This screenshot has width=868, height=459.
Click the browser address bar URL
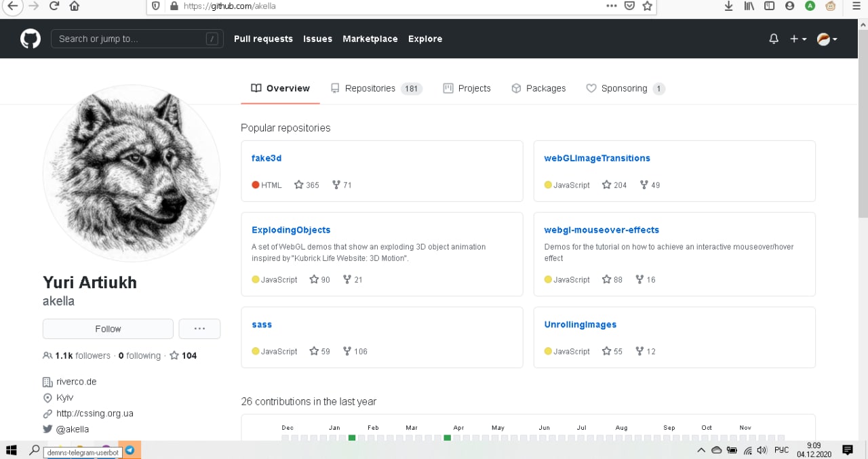point(230,5)
